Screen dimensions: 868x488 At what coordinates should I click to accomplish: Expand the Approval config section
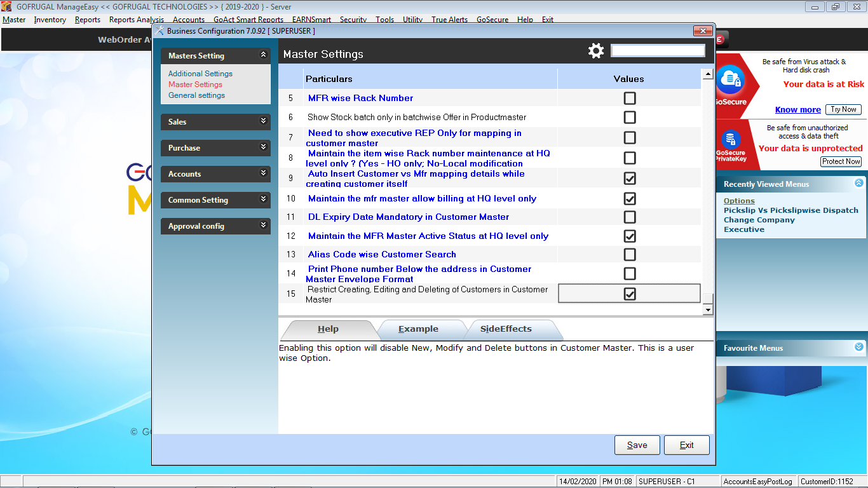(x=264, y=226)
